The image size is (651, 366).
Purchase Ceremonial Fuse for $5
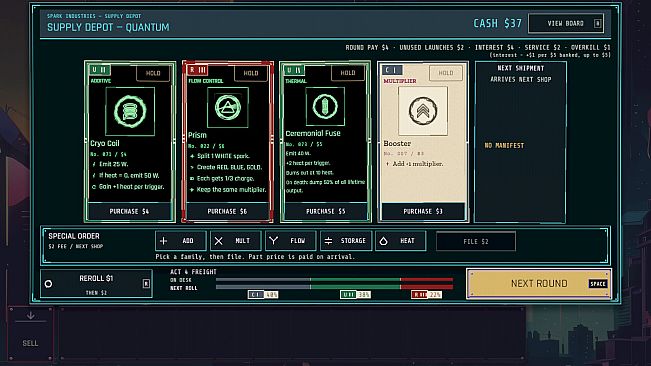326,212
